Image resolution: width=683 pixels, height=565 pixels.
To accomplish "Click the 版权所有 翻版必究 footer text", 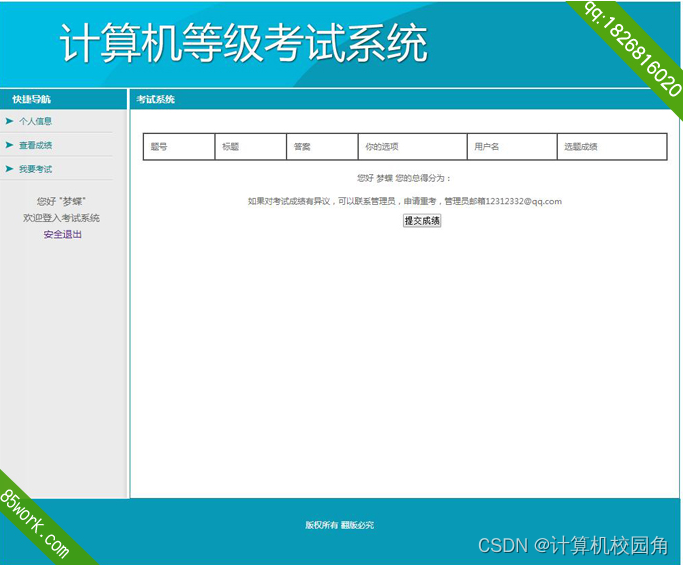I will 339,525.
